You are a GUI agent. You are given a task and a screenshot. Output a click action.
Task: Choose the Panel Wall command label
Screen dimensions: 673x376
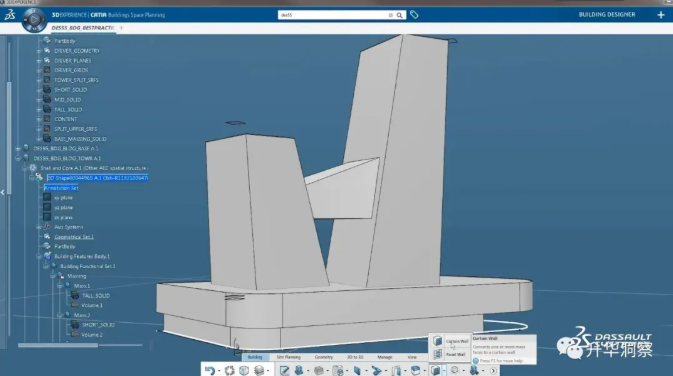pyautogui.click(x=455, y=355)
